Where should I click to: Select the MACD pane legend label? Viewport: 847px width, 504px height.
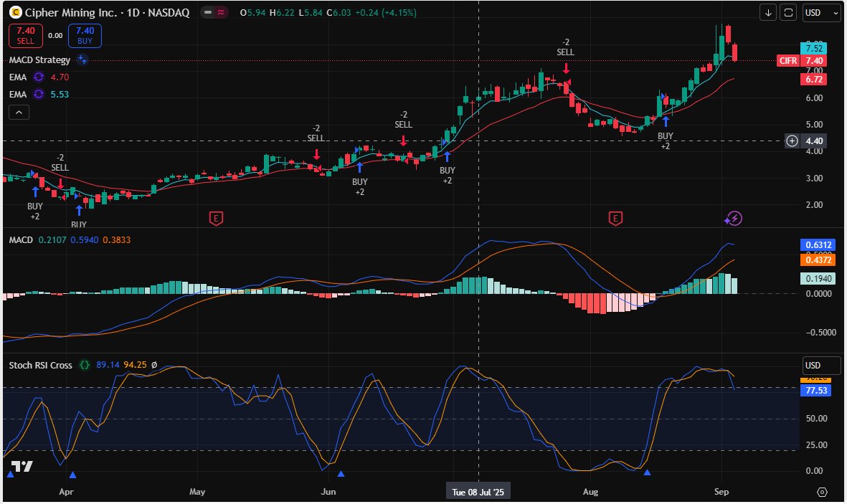21,240
